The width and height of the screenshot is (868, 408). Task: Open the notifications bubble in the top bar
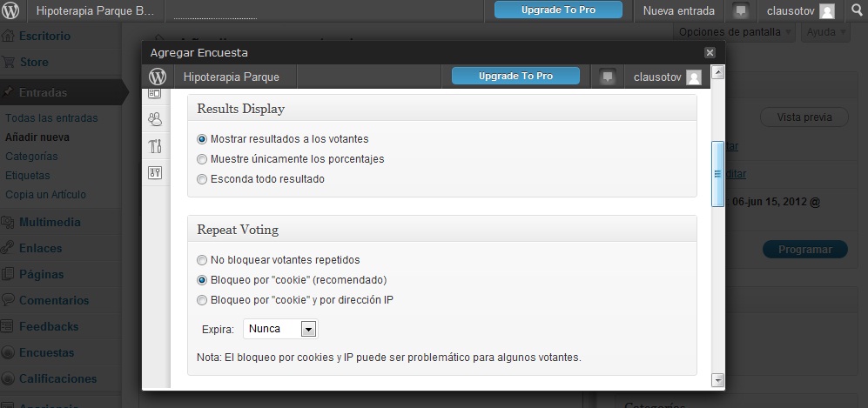pos(741,11)
